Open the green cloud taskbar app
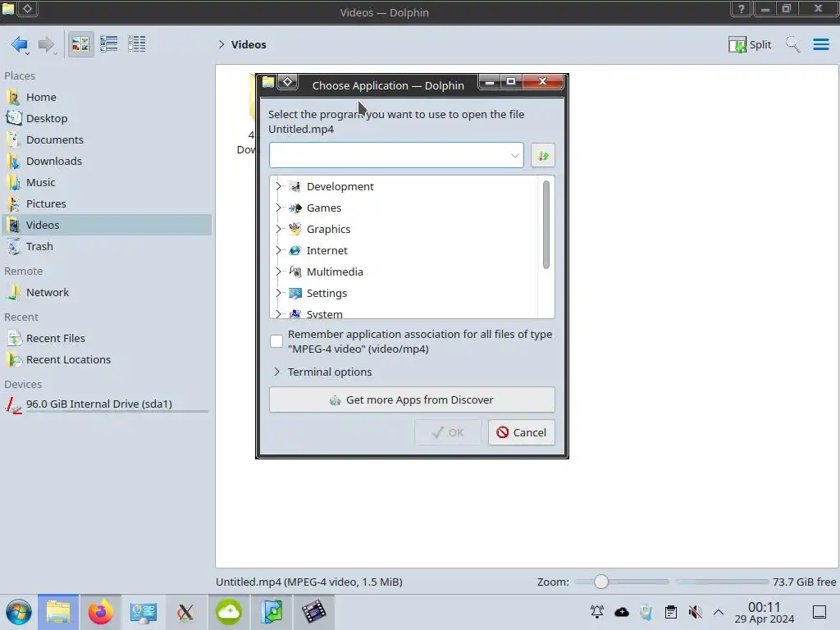Screen dimensions: 840x630 pos(229,612)
